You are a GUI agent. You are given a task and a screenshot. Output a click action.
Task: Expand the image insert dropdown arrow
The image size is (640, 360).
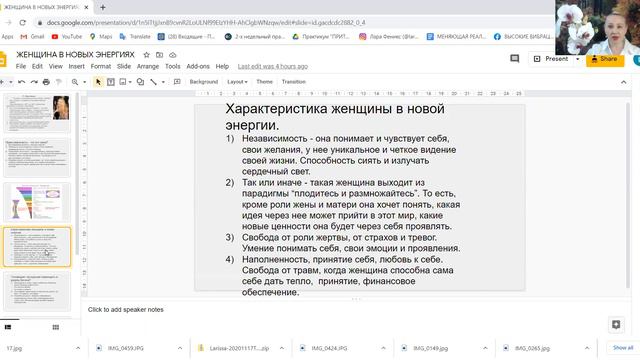click(x=130, y=82)
